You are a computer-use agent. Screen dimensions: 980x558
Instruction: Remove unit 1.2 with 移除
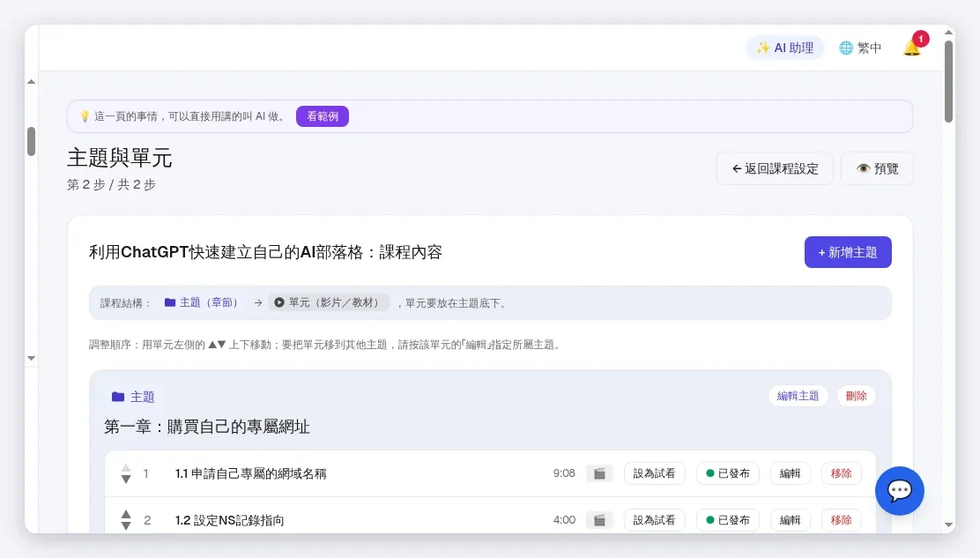[x=841, y=520]
